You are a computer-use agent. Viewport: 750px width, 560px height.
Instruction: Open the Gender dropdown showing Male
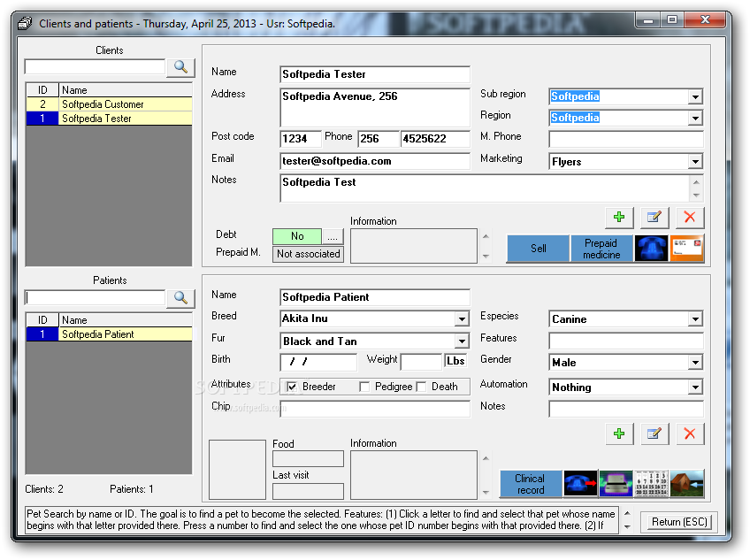pyautogui.click(x=695, y=363)
